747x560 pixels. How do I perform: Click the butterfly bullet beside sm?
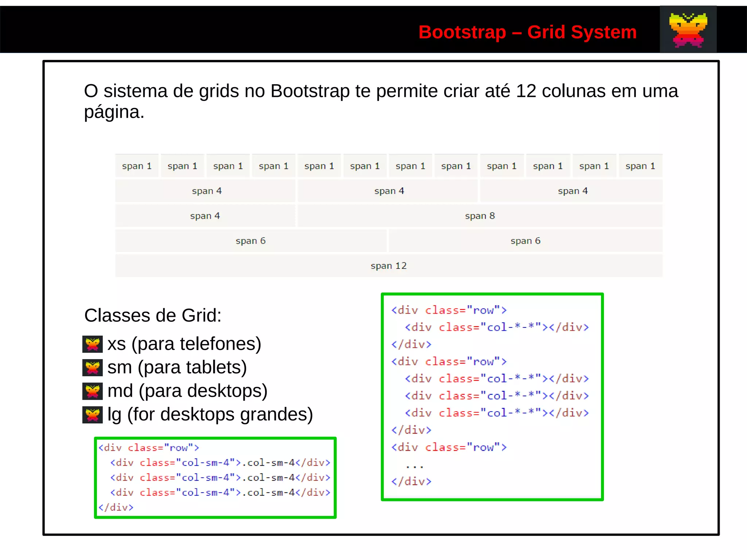point(93,367)
